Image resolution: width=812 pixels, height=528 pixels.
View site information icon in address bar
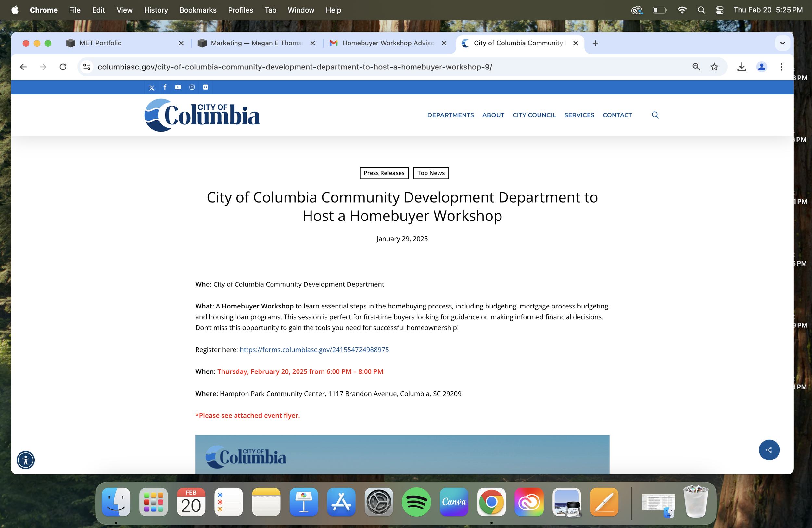pos(87,67)
